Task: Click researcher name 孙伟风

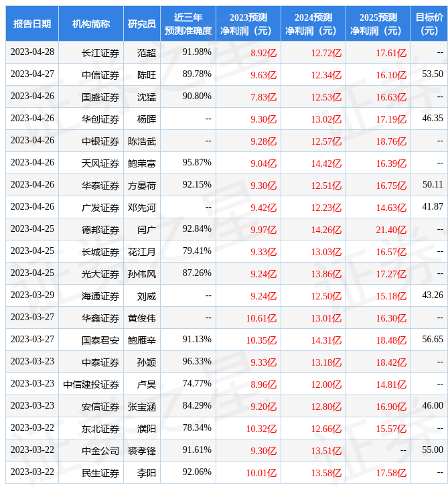Action: [142, 274]
